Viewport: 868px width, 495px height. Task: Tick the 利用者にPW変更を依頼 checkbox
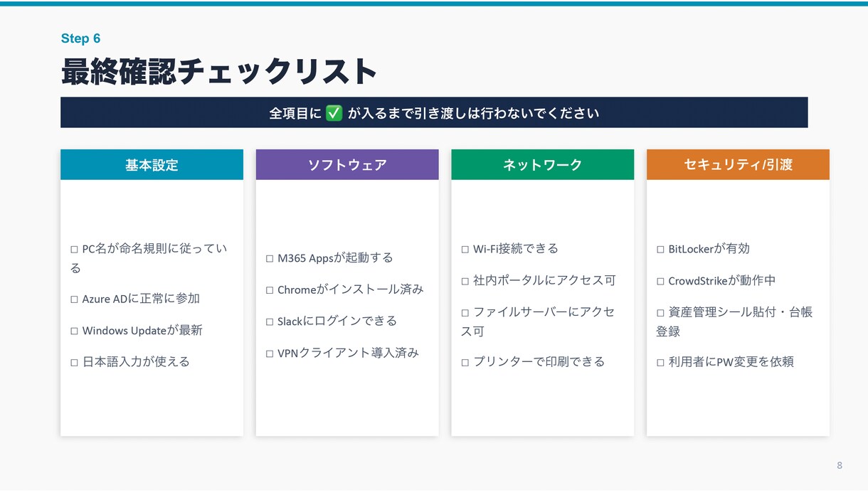point(660,362)
